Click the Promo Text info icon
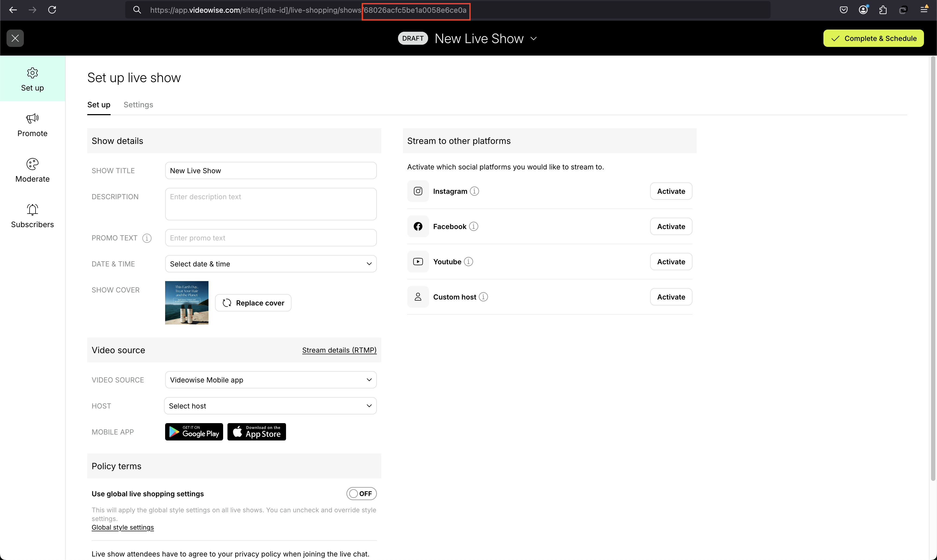Viewport: 937px width, 560px height. coord(147,238)
